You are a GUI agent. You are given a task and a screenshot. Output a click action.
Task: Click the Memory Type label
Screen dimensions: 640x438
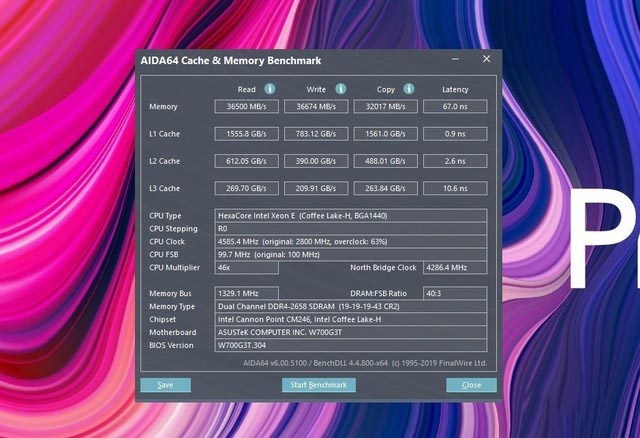[x=172, y=307]
